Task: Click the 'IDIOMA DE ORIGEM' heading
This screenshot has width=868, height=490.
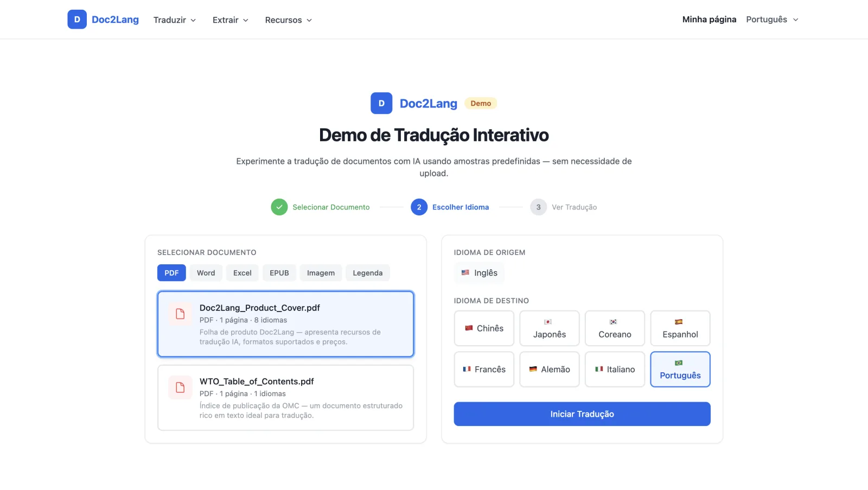Action: click(489, 252)
